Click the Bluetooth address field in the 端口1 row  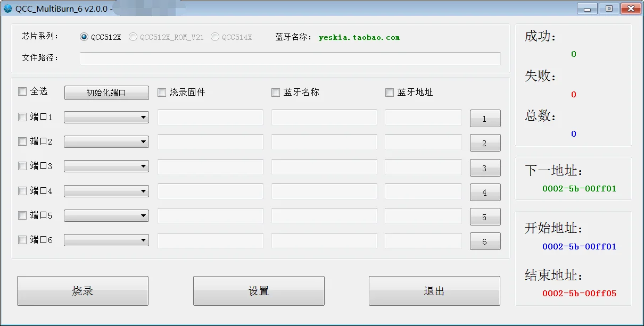pos(423,118)
